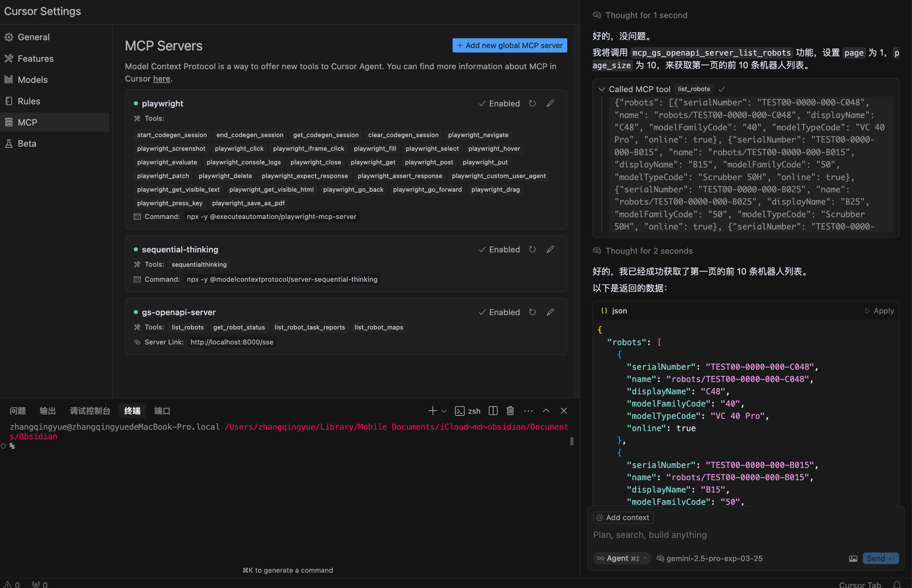The width and height of the screenshot is (912, 588).
Task: Maximize the terminal panel with the chevron icon
Action: coord(546,411)
